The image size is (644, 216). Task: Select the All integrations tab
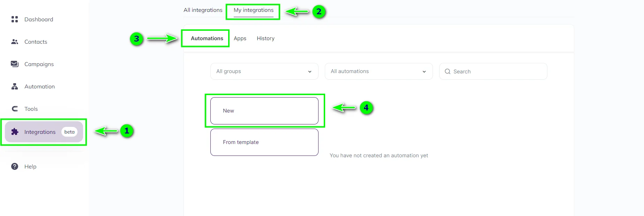click(203, 10)
